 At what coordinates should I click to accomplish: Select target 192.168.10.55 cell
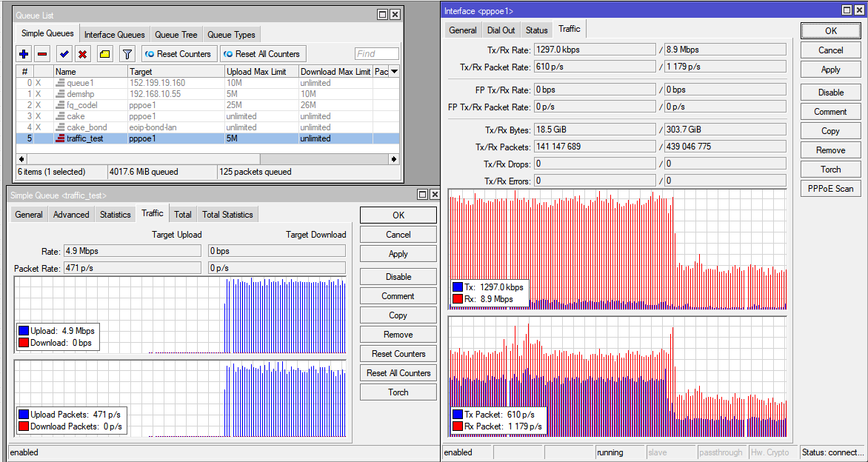pyautogui.click(x=176, y=94)
